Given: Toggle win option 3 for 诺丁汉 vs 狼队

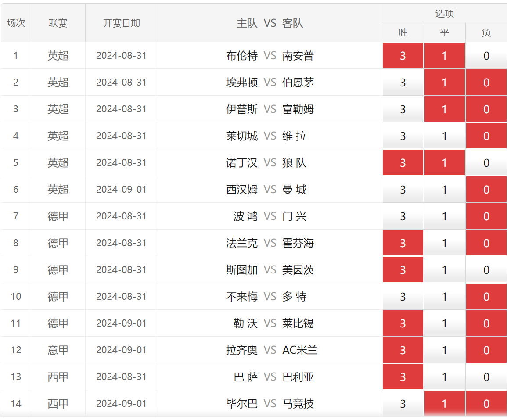Looking at the screenshot, I should [x=403, y=162].
